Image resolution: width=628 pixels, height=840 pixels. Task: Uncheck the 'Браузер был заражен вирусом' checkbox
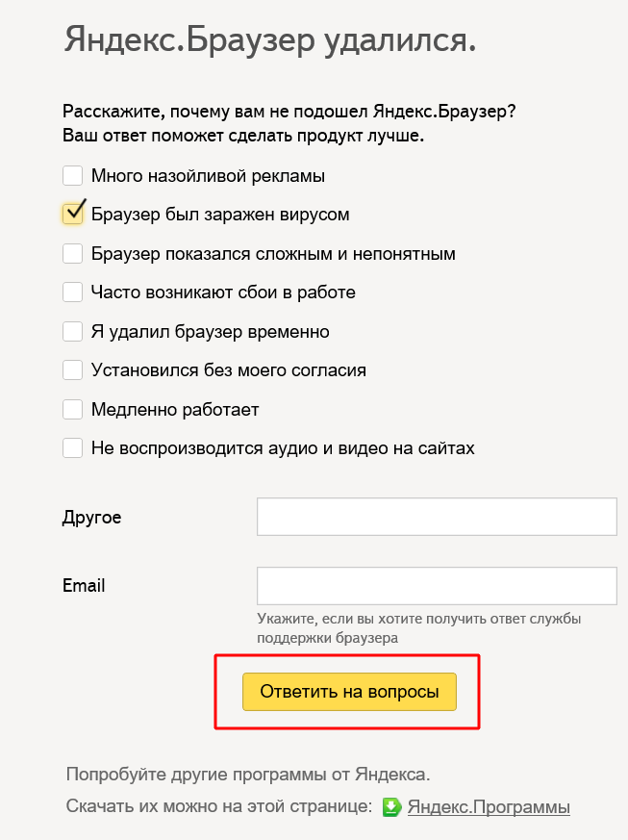click(73, 214)
